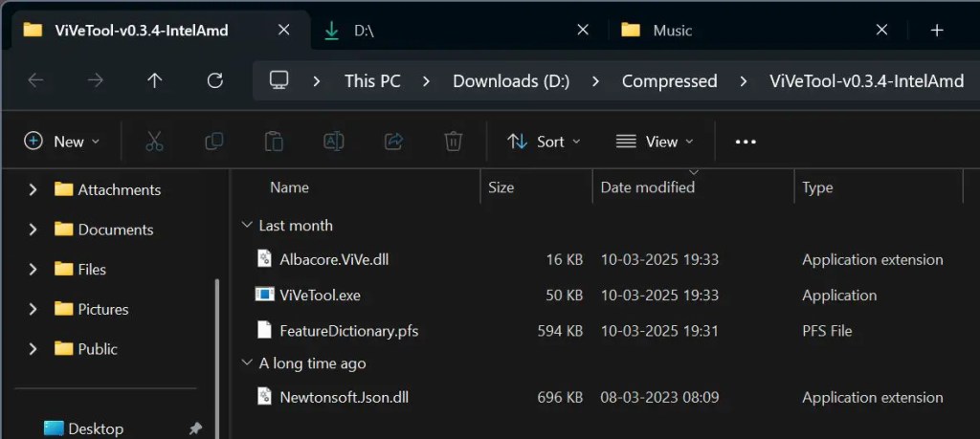Click the Back navigation arrow
Image resolution: width=980 pixels, height=439 pixels.
[35, 80]
